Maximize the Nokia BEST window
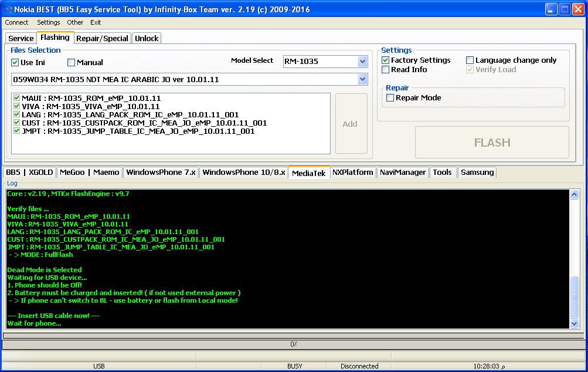Image resolution: width=588 pixels, height=372 pixels. coord(565,9)
